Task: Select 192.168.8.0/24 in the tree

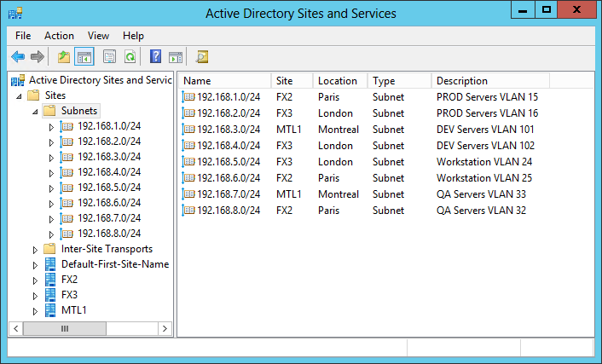Action: (x=109, y=234)
